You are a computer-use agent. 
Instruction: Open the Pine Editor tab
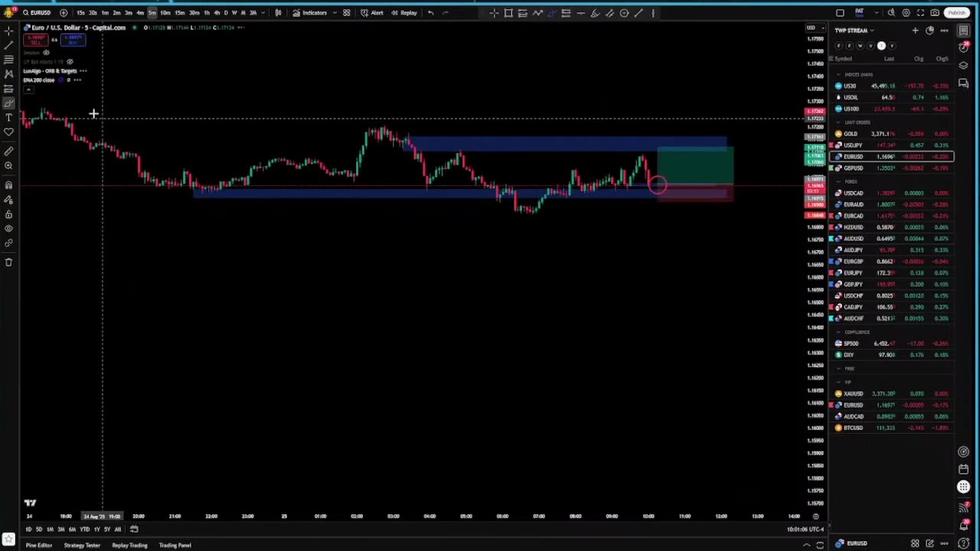point(38,546)
